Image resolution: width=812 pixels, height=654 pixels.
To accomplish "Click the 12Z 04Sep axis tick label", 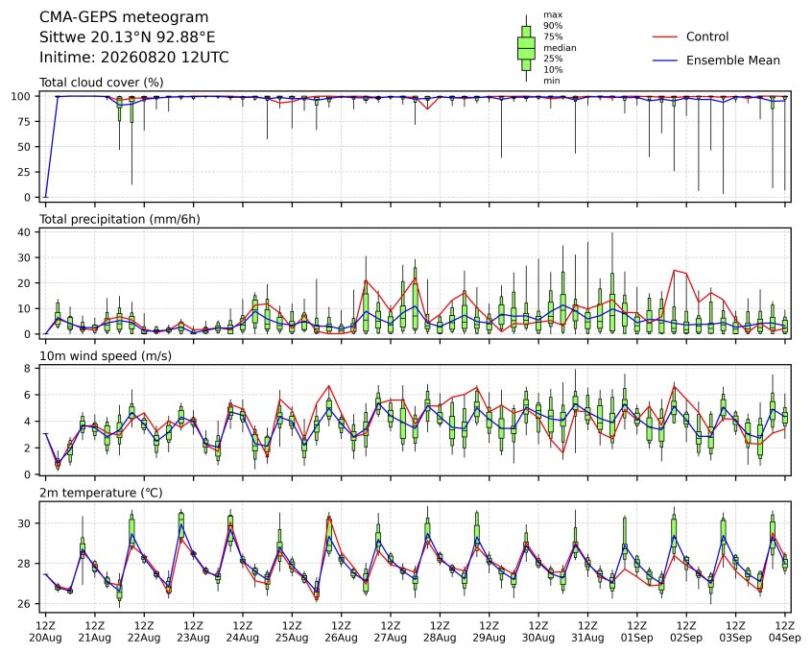I will coord(785,632).
